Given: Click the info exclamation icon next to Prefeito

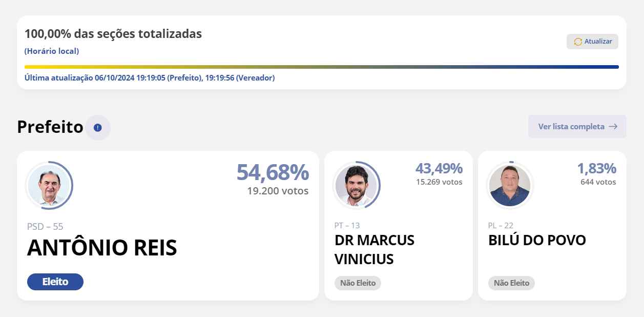Looking at the screenshot, I should [x=98, y=128].
